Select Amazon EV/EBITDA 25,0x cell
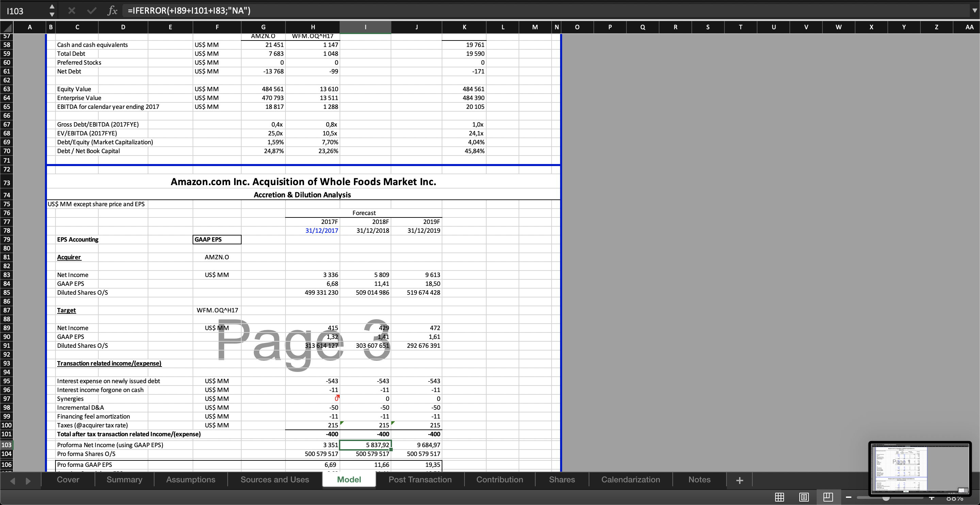The image size is (980, 505). click(263, 133)
